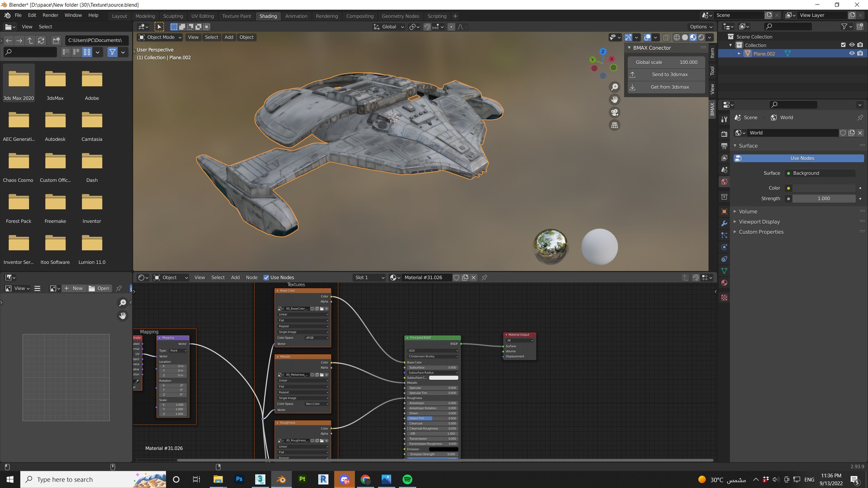The image size is (868, 488).
Task: Go up to parent directory in file browser
Action: 30,41
